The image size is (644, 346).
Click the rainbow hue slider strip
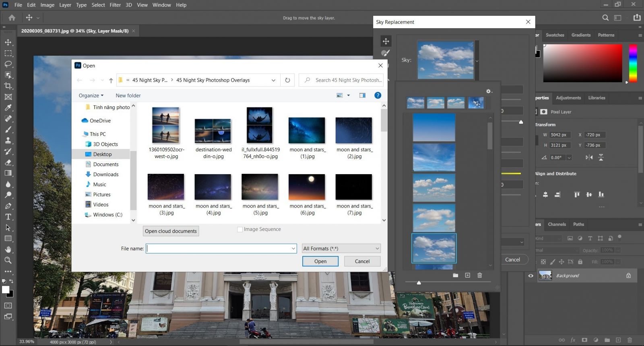pyautogui.click(x=633, y=63)
